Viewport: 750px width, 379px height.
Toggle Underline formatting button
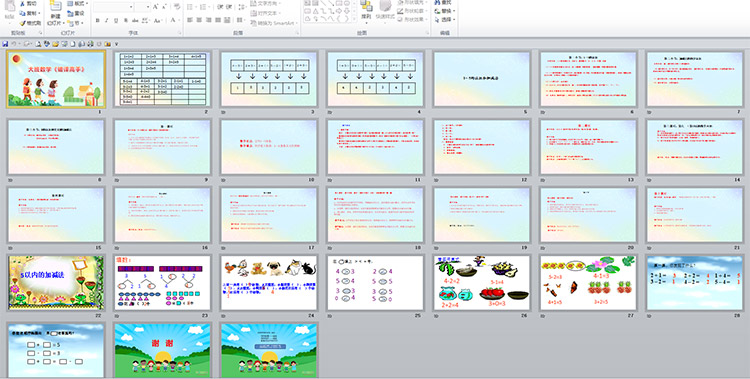point(116,21)
